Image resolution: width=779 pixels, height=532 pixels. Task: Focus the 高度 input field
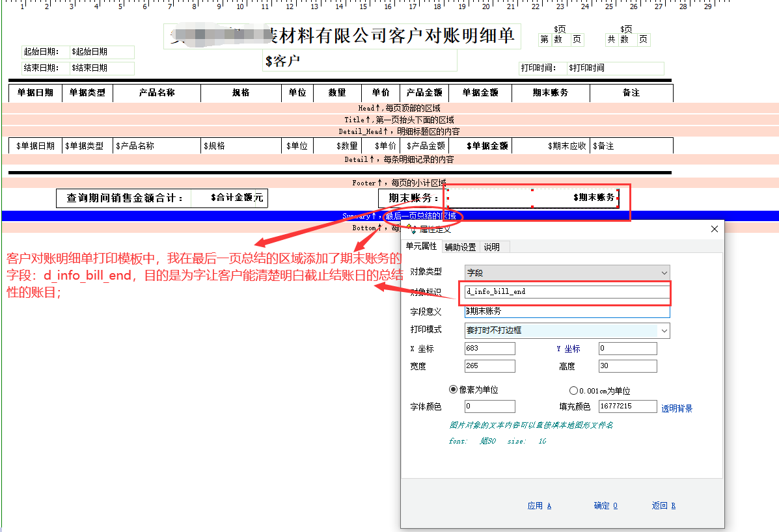pos(627,366)
